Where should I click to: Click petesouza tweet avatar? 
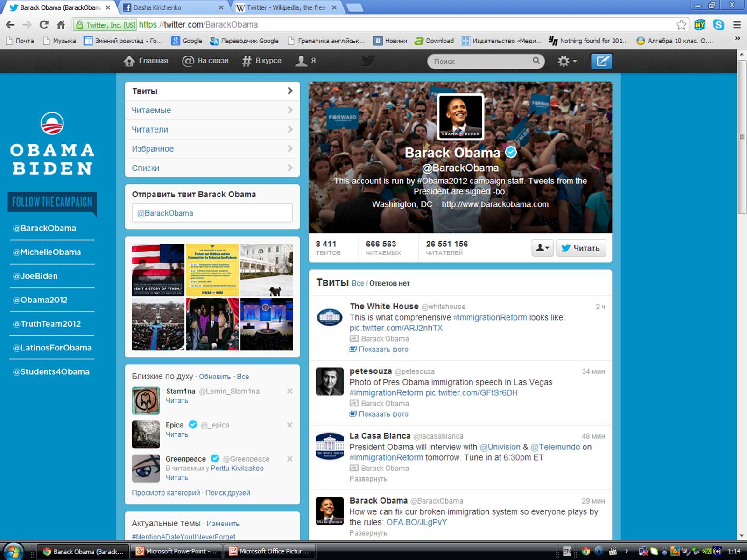pos(330,382)
